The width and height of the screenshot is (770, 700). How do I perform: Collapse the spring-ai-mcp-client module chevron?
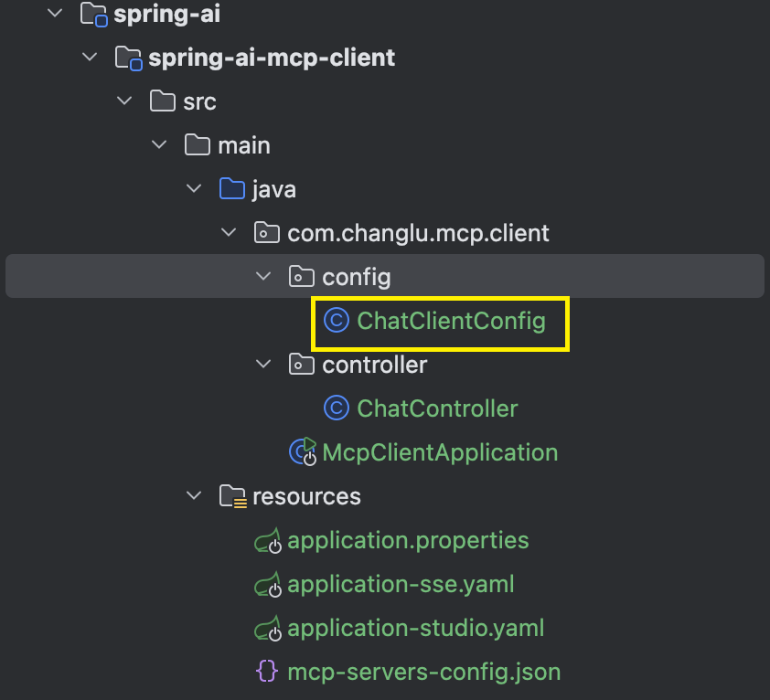point(90,57)
